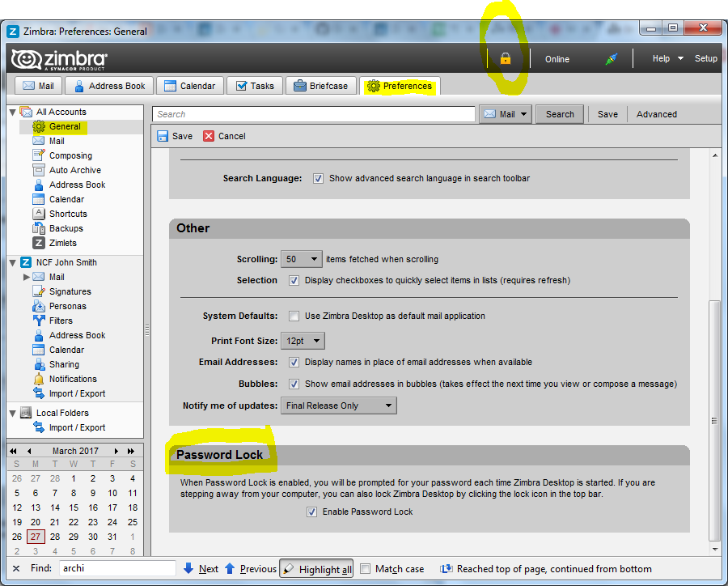Click Online status label
Screen dimensions: 728x586
click(557, 59)
